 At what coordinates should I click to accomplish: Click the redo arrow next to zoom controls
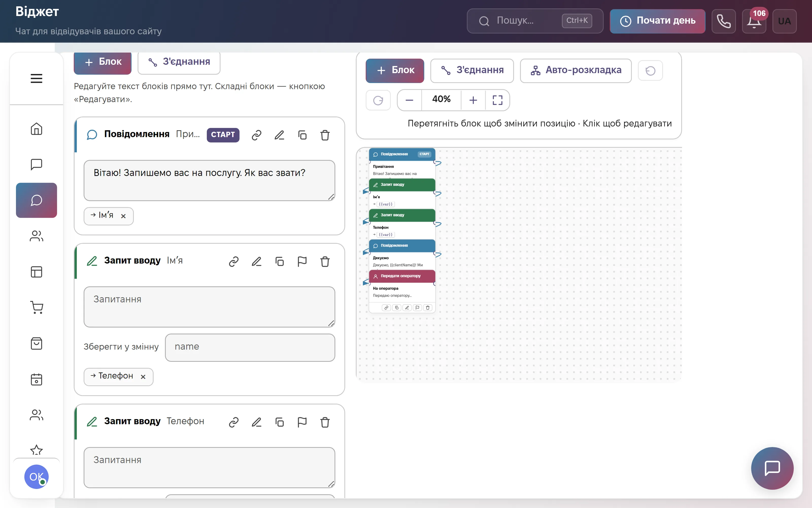point(378,100)
